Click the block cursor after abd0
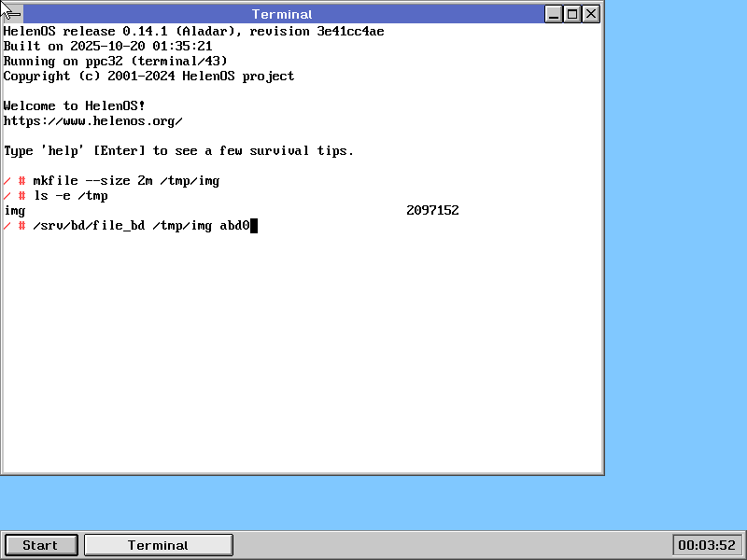This screenshot has height=560, width=747. (x=253, y=226)
